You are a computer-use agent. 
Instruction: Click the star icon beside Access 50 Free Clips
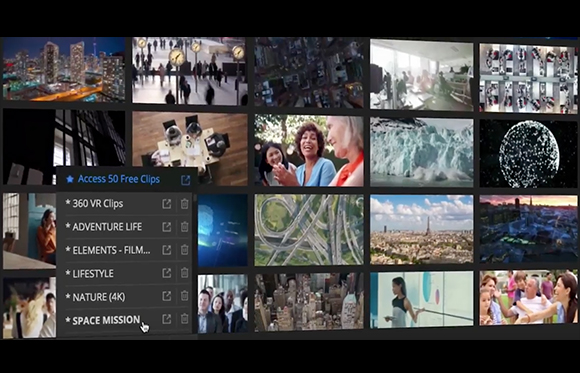click(x=70, y=179)
